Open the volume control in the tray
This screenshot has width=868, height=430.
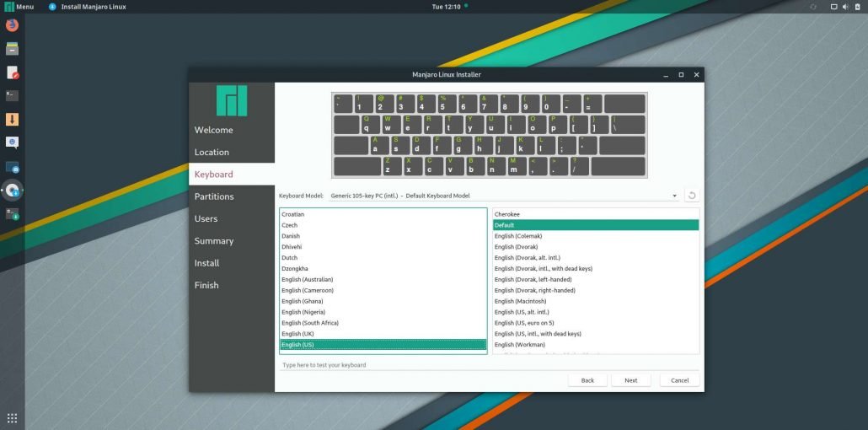[845, 7]
